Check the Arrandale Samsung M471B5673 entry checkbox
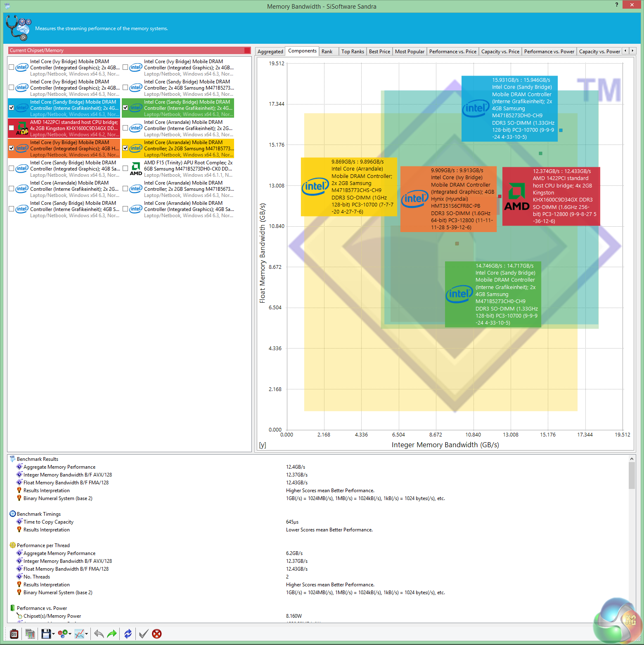The height and width of the screenshot is (645, 644). (x=125, y=189)
